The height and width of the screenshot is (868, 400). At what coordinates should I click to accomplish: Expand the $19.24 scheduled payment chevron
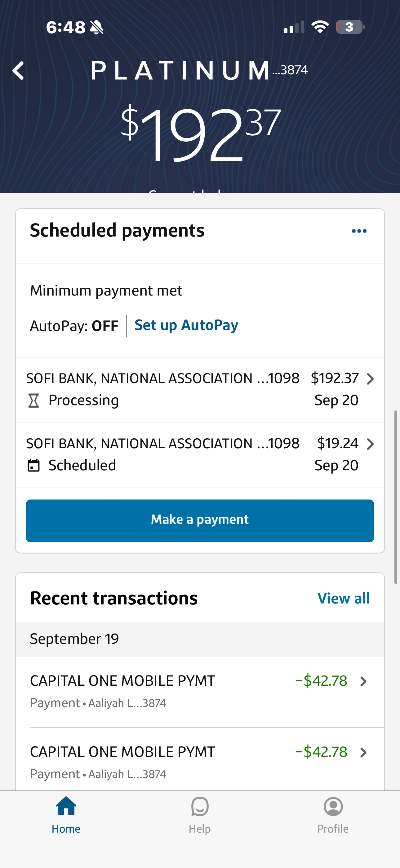click(x=370, y=444)
